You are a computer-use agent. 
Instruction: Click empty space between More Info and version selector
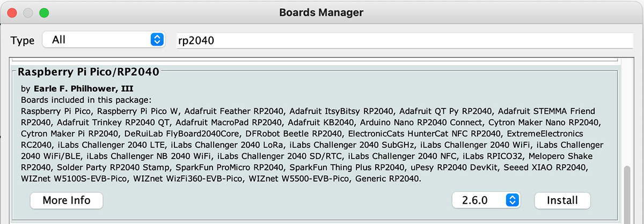pos(277,200)
